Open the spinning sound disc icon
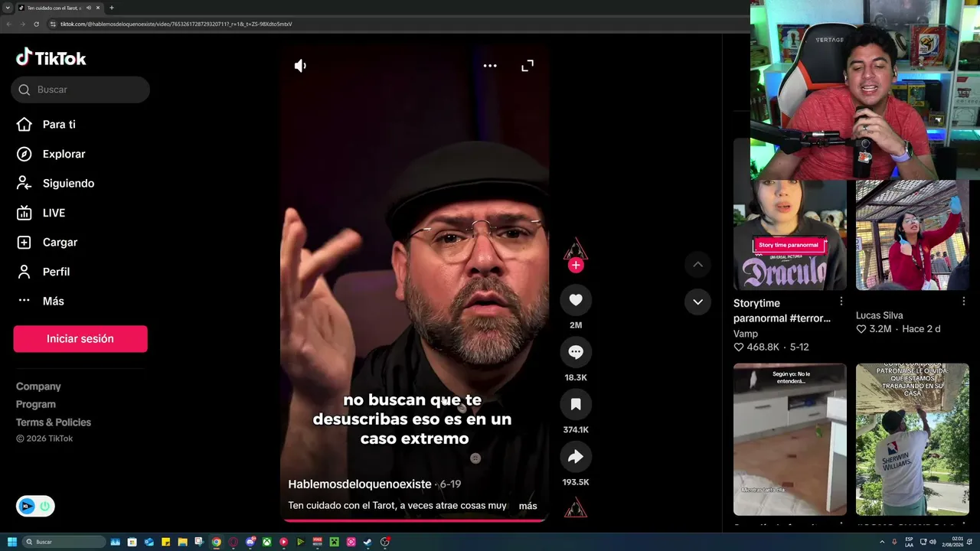The width and height of the screenshot is (980, 551). pos(576,507)
